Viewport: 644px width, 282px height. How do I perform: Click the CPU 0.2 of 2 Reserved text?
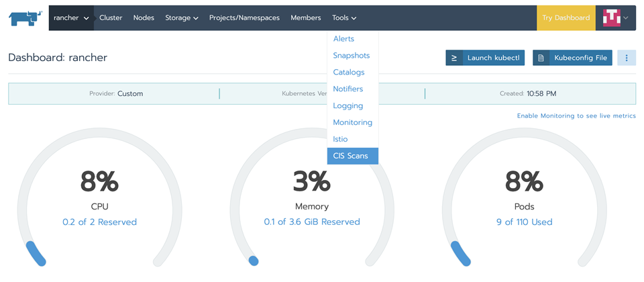[99, 222]
